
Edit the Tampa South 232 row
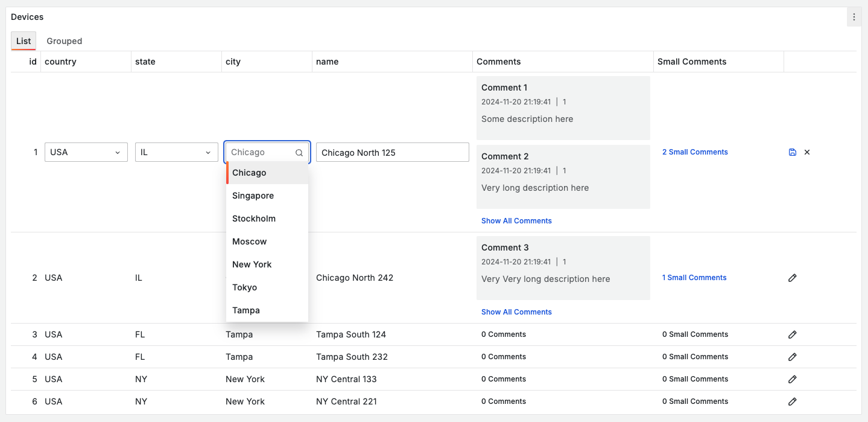(793, 357)
